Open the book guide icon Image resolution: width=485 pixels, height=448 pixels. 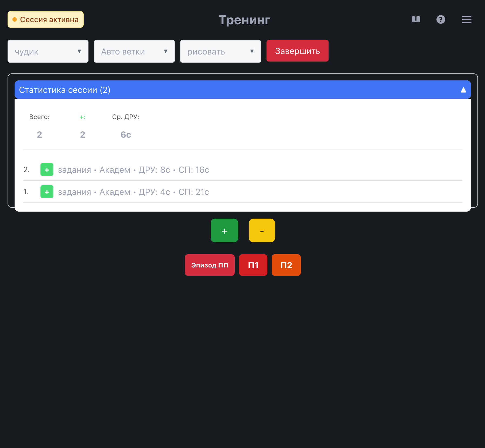pos(416,19)
